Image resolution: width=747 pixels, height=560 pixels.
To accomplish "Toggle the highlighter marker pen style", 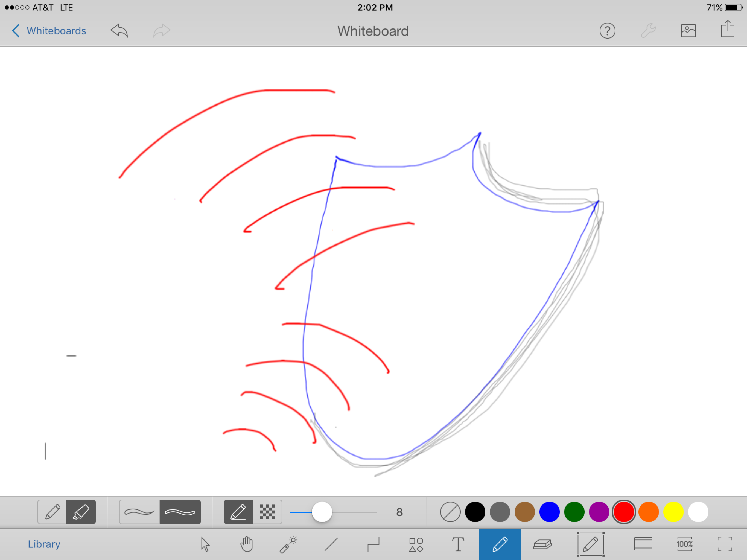I will pyautogui.click(x=81, y=512).
